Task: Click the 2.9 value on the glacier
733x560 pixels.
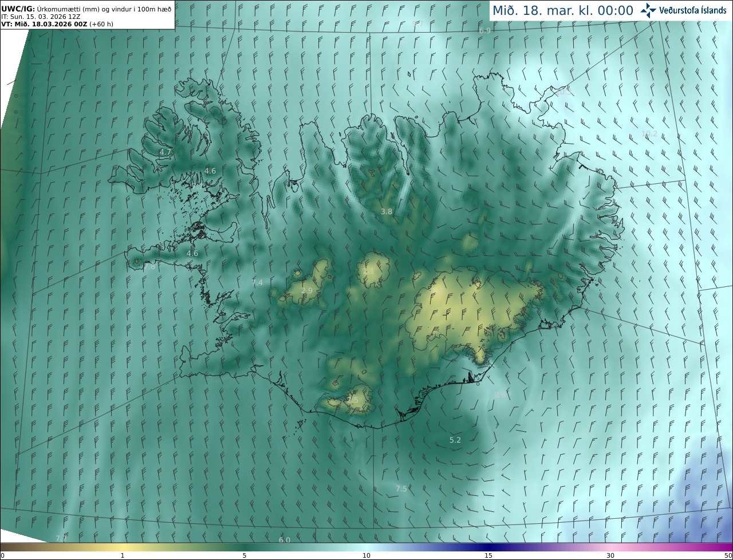Action: click(307, 291)
